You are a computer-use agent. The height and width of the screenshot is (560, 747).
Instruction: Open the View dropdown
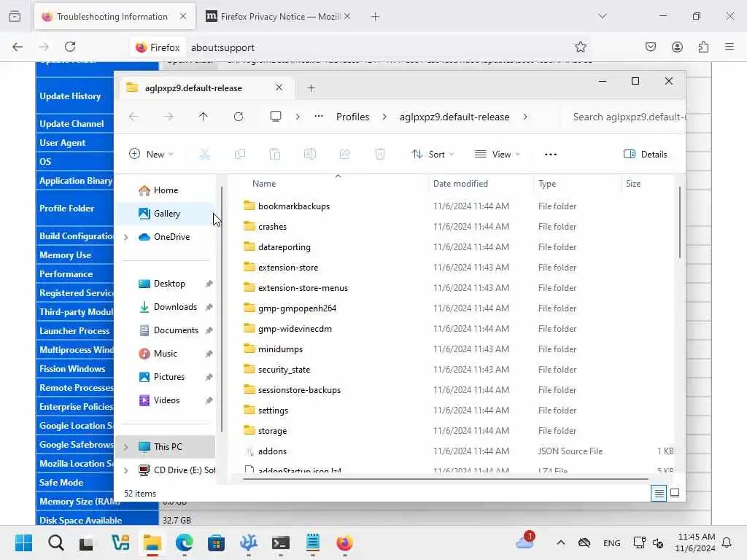(x=498, y=155)
